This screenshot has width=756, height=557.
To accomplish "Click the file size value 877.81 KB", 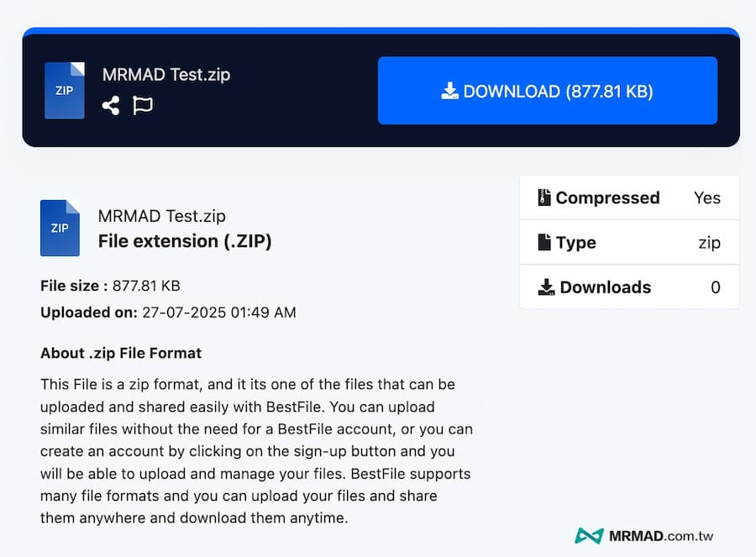I will coord(146,286).
